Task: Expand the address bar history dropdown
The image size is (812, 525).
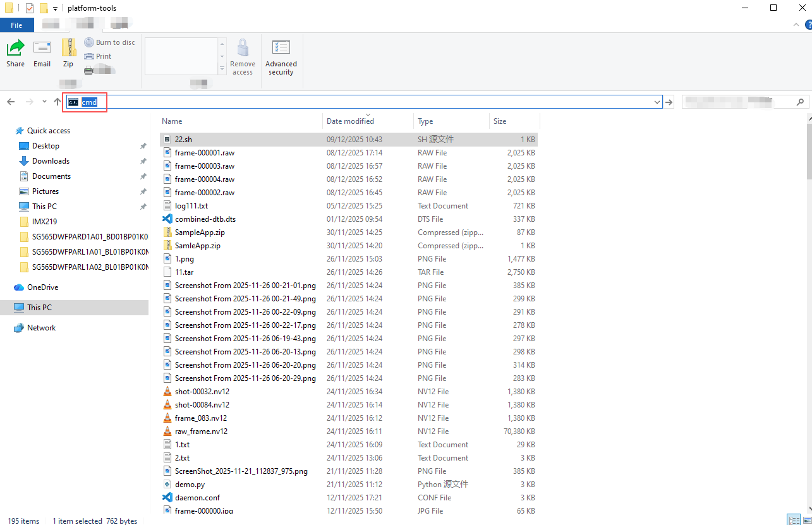Action: click(x=657, y=102)
